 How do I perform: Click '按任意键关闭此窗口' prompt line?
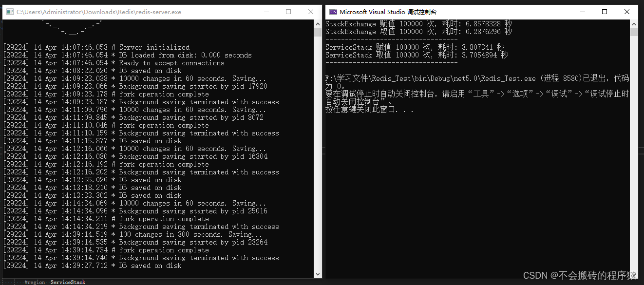[370, 110]
